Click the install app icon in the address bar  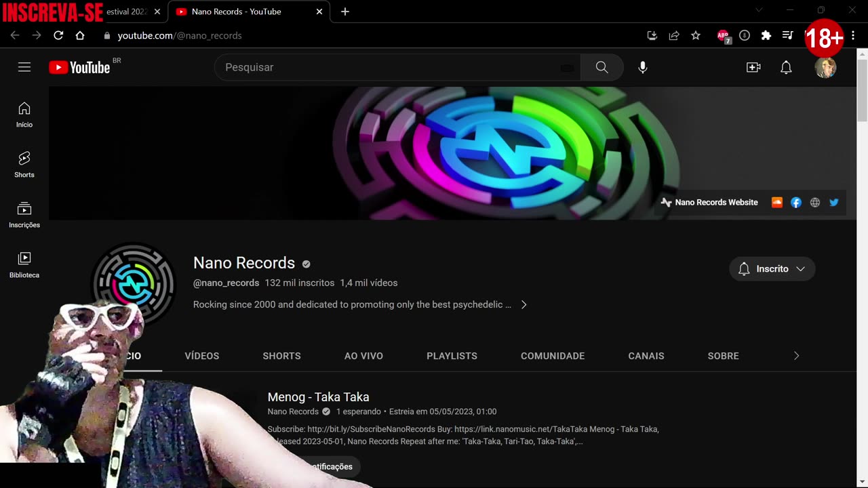652,35
